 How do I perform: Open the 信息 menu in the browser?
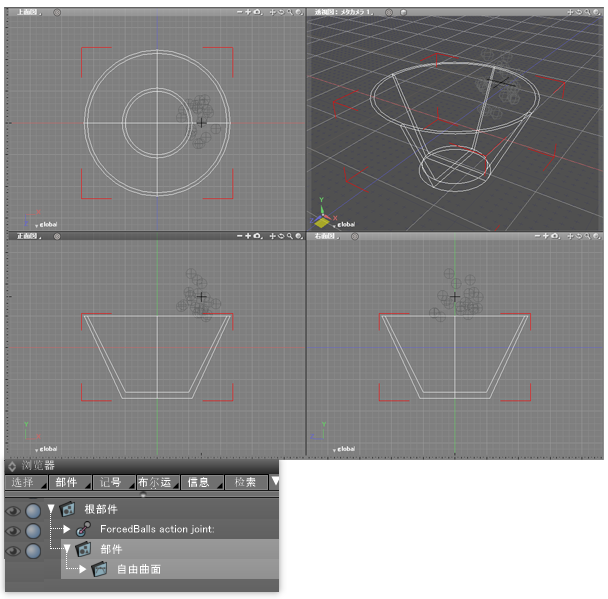pyautogui.click(x=202, y=482)
